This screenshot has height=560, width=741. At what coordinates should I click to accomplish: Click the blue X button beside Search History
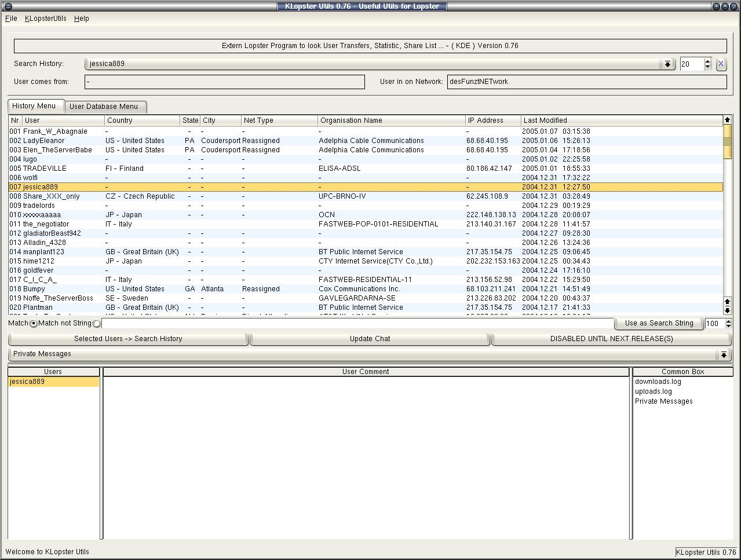tap(721, 64)
